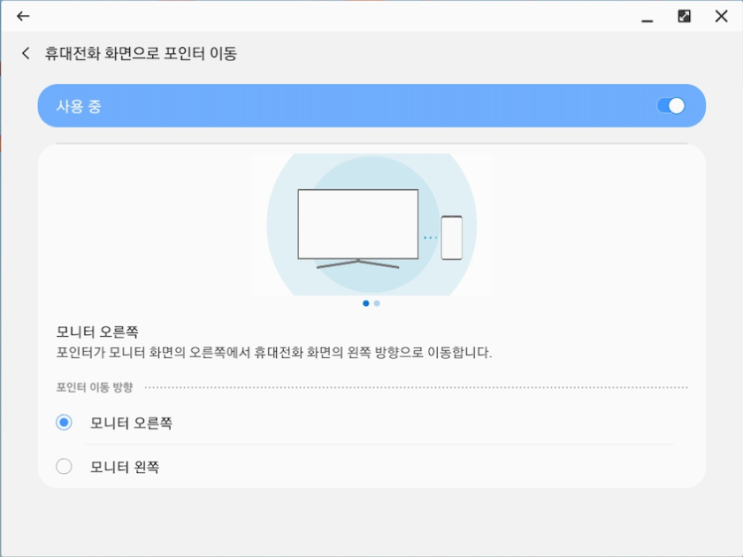This screenshot has width=743, height=557.
Task: Click the 포인터 이동 방향 section header
Action: click(x=94, y=387)
